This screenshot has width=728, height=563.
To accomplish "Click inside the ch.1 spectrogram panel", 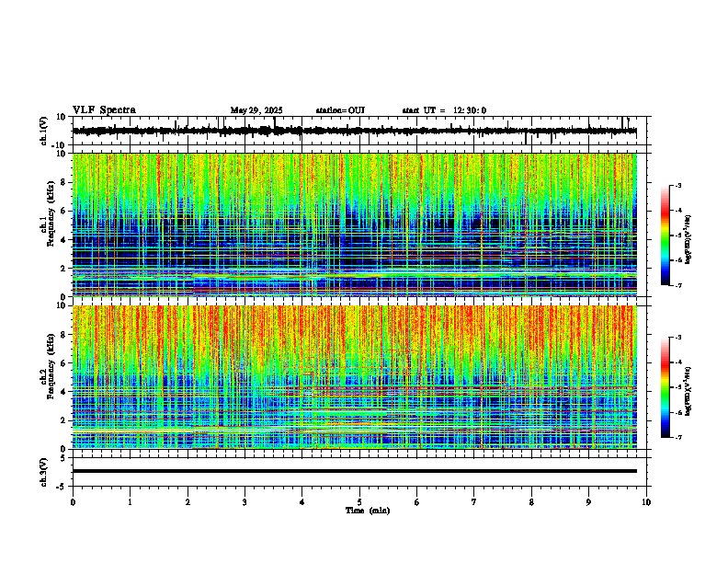I will [355, 224].
